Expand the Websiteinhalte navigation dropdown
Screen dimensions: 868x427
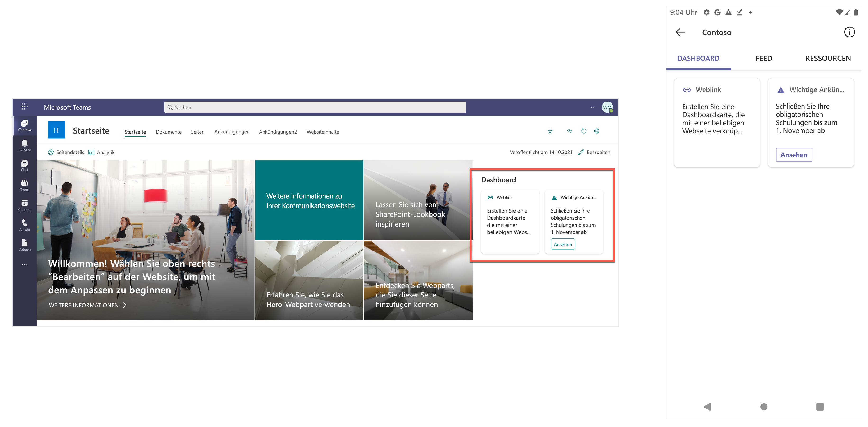(x=323, y=132)
